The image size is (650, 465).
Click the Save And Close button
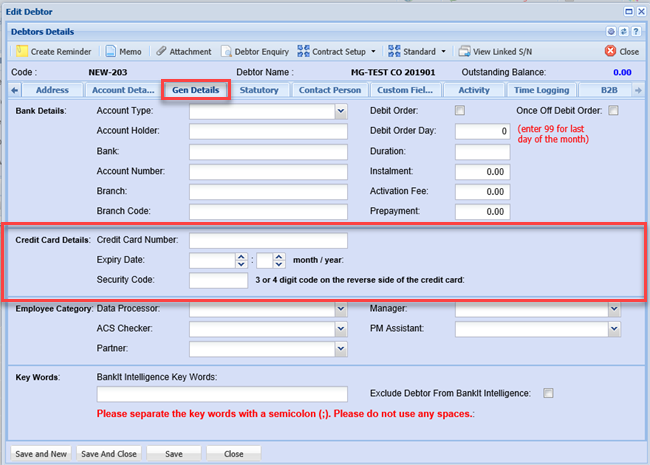click(x=108, y=453)
